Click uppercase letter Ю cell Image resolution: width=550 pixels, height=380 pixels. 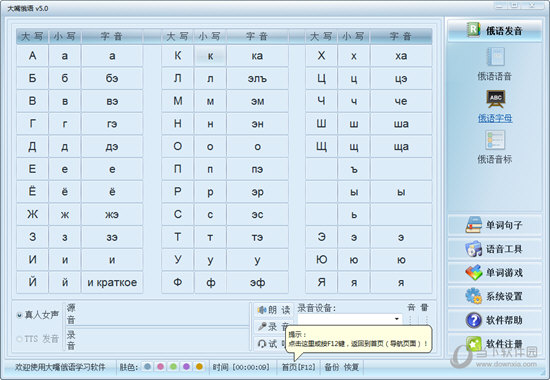[321, 259]
